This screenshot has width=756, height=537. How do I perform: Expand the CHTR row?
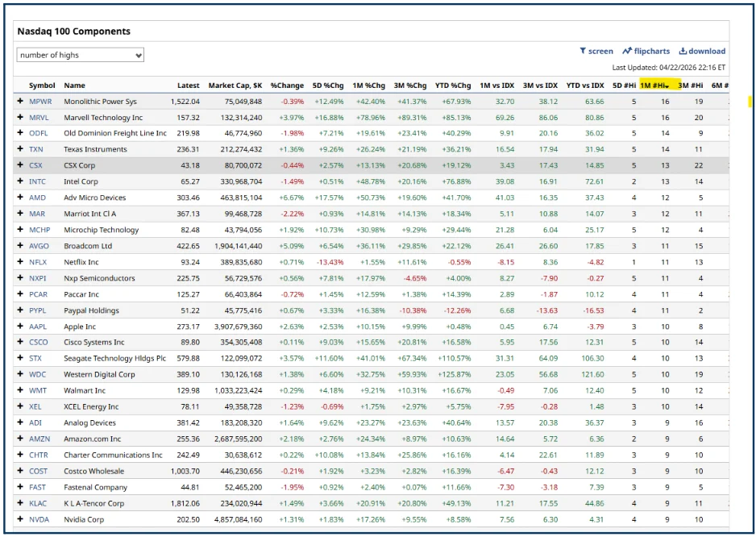[20, 455]
